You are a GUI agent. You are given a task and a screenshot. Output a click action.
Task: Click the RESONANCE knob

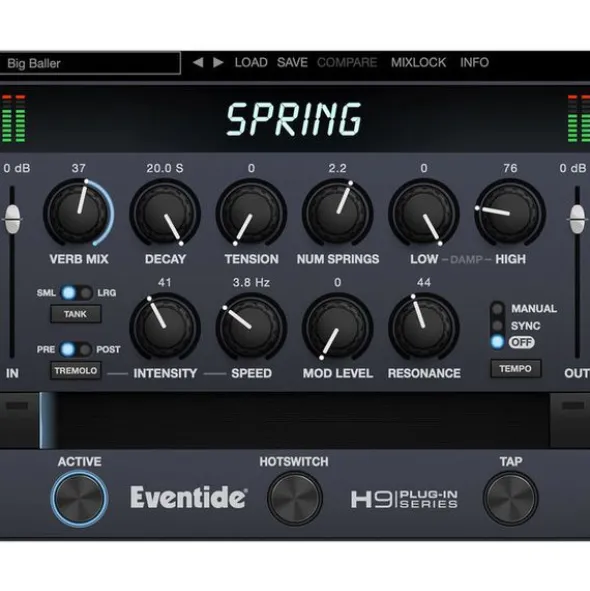click(x=424, y=327)
